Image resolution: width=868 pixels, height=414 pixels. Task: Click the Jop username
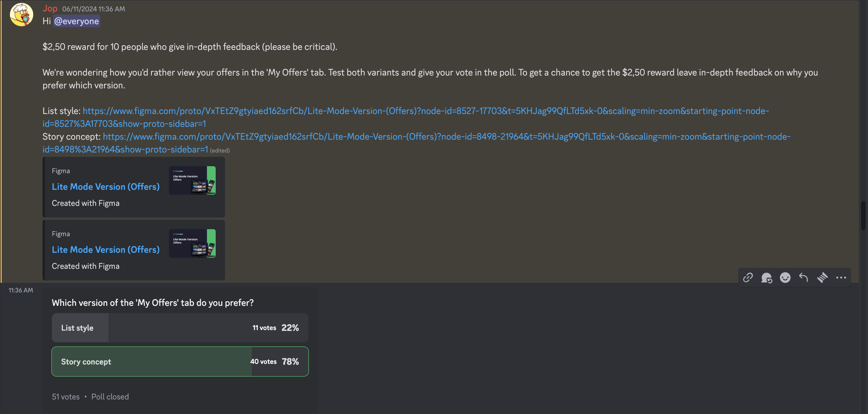click(50, 8)
